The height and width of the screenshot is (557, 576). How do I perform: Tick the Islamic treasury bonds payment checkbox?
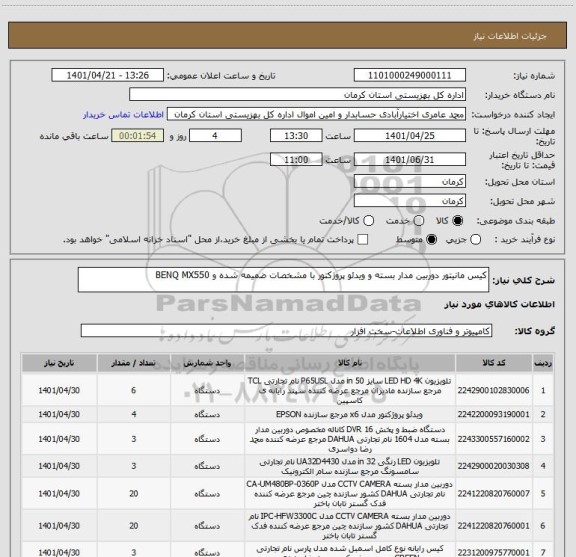(x=363, y=240)
